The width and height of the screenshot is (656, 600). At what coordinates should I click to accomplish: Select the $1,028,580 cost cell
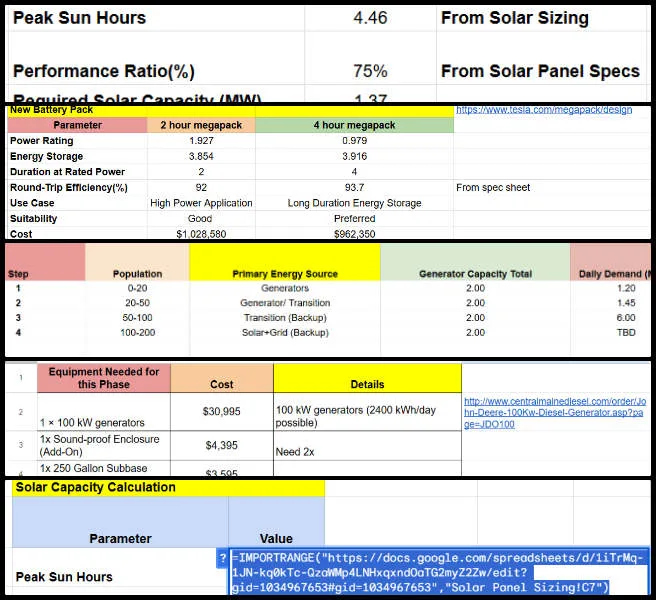(x=201, y=233)
